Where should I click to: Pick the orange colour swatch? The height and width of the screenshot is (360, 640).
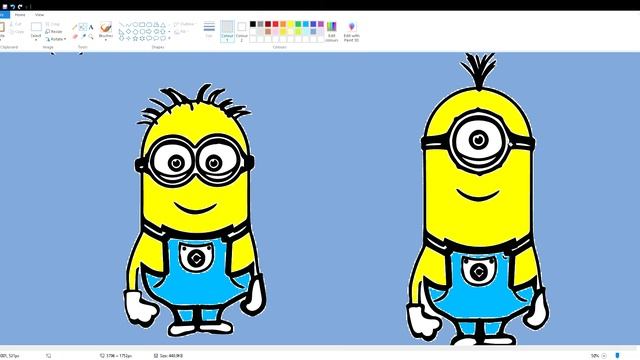(x=283, y=24)
